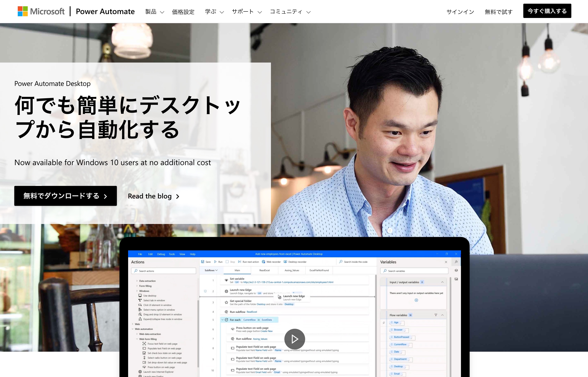The height and width of the screenshot is (377, 588).
Task: Switch to the Assing_Values subflow tab
Action: click(x=292, y=270)
